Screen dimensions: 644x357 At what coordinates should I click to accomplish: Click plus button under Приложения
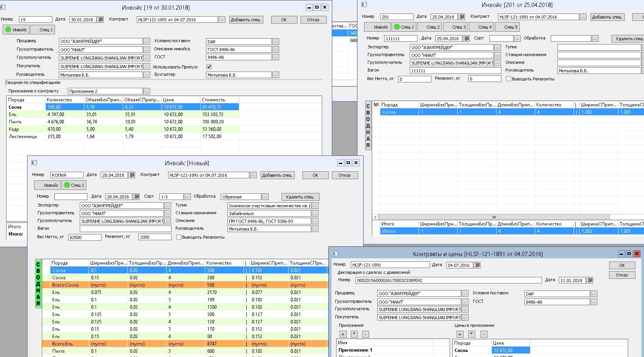click(343, 334)
